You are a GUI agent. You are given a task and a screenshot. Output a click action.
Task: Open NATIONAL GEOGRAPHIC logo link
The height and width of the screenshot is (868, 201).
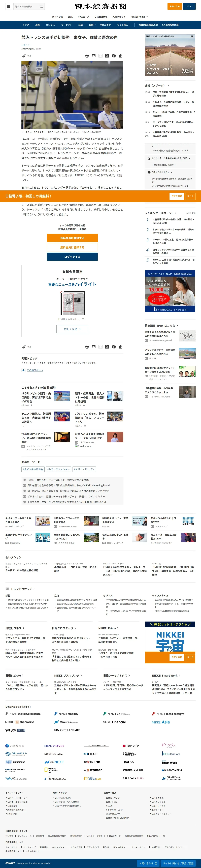[51, 770]
